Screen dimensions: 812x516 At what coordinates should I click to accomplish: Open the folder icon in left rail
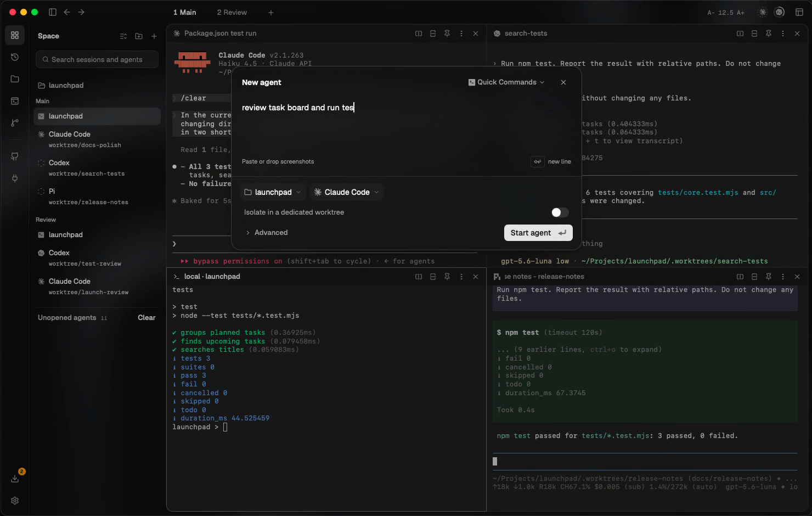click(15, 79)
